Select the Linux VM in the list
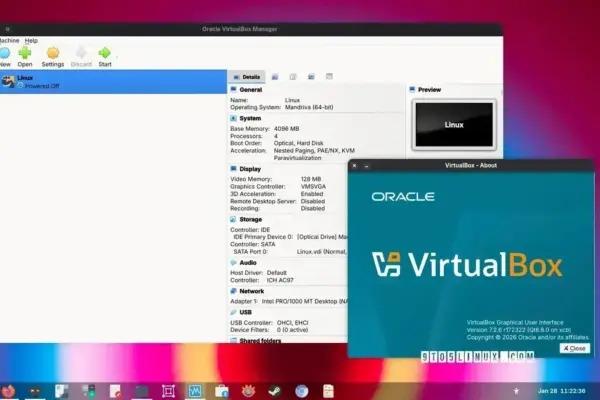 coord(113,82)
